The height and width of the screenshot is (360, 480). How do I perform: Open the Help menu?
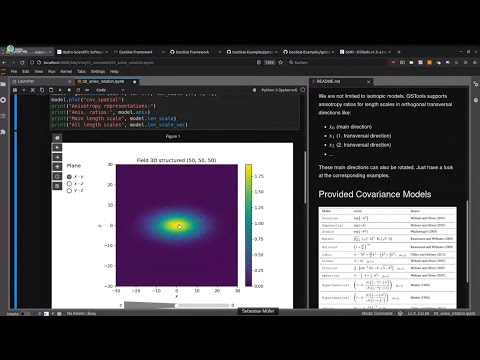click(x=114, y=71)
